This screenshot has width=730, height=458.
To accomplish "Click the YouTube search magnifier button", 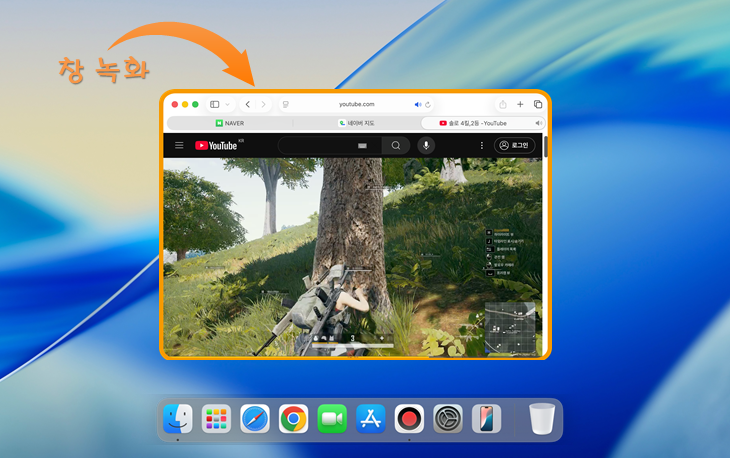I will click(396, 146).
